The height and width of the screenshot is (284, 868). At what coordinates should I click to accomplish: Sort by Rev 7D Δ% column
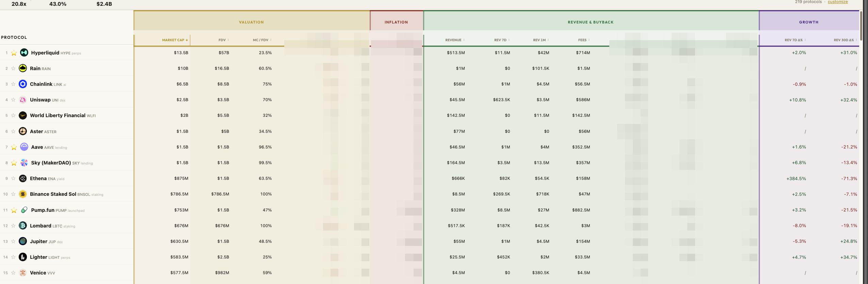pos(795,40)
